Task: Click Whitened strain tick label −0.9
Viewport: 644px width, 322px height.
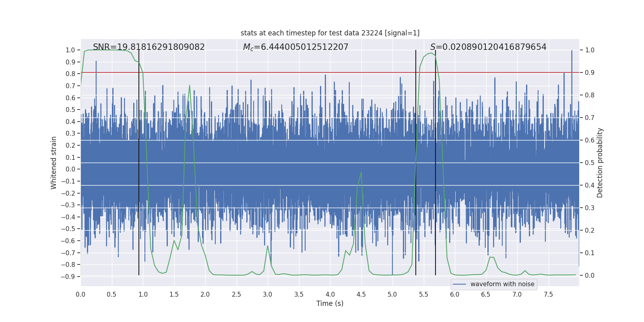Action: [68, 277]
